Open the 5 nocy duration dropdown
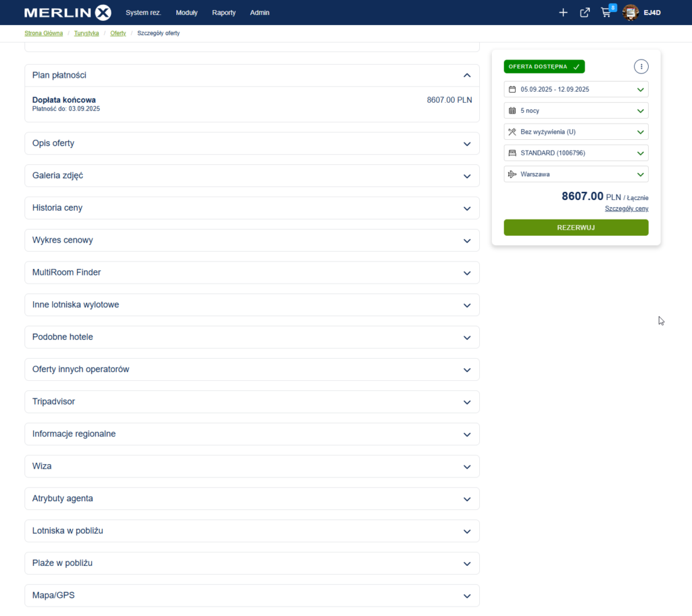 (576, 111)
